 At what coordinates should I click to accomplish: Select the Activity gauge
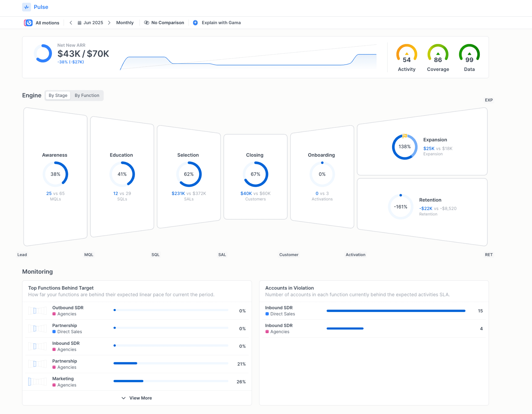click(406, 55)
